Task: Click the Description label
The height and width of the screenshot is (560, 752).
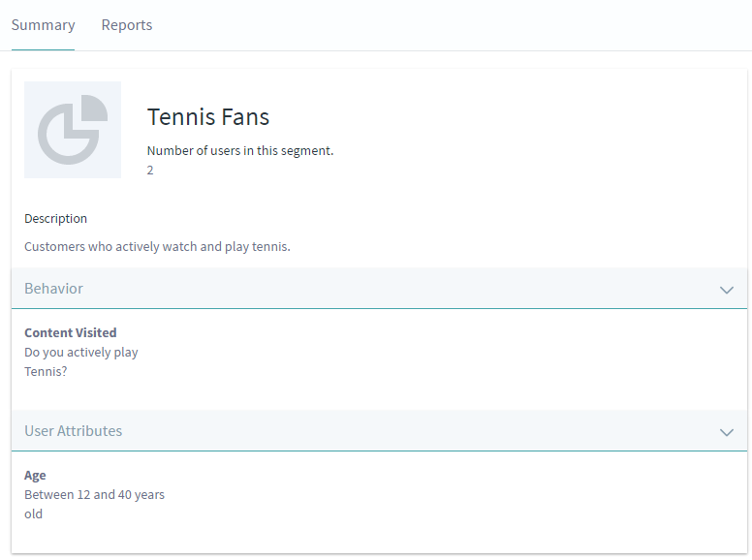Action: point(55,219)
